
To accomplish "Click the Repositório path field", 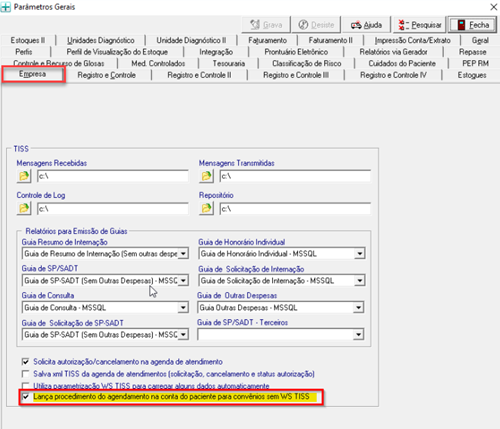I will tap(295, 209).
